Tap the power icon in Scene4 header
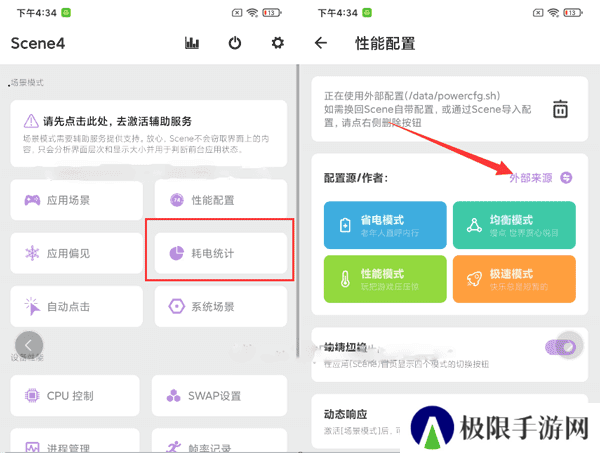 click(235, 43)
